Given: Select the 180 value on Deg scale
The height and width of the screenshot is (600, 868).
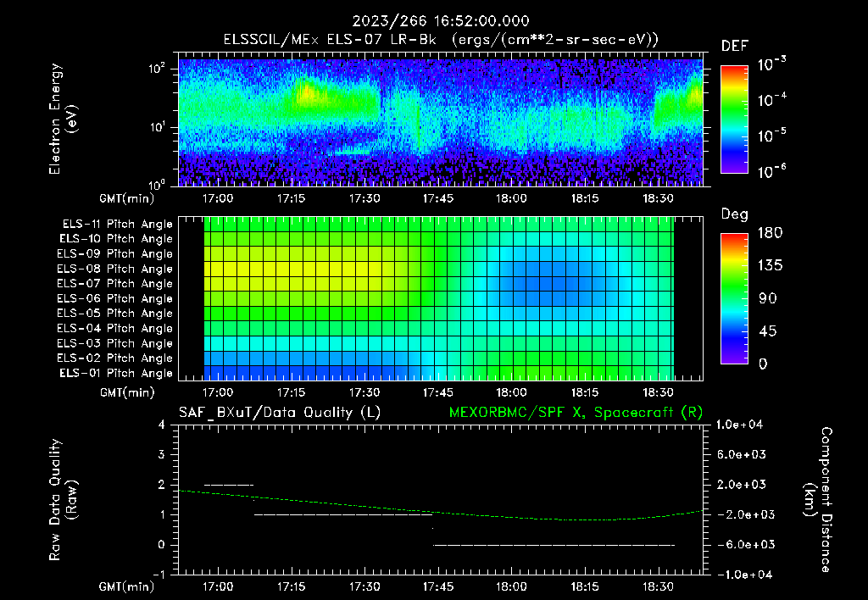Looking at the screenshot, I should tap(770, 233).
